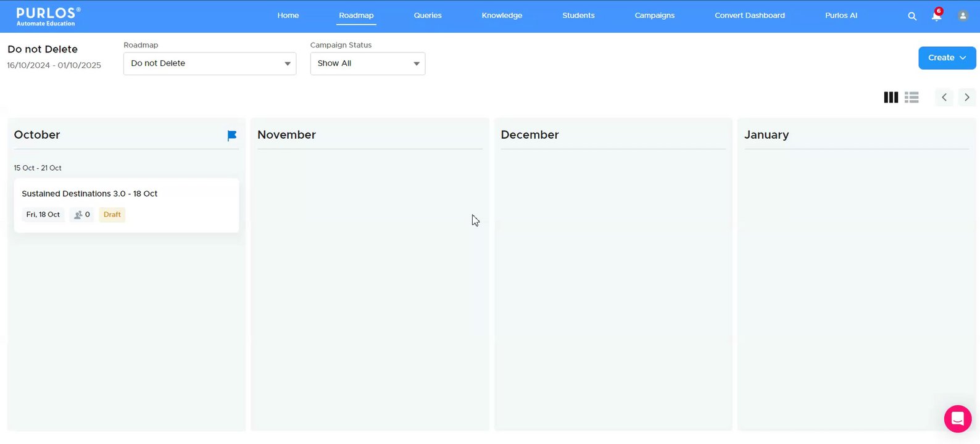
Task: Click the December column heading
Action: click(x=529, y=135)
